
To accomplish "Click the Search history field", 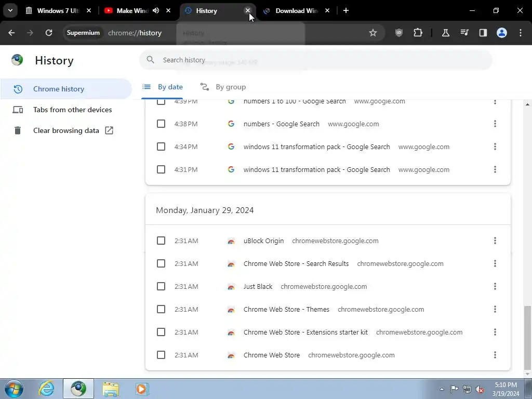I will [x=315, y=60].
